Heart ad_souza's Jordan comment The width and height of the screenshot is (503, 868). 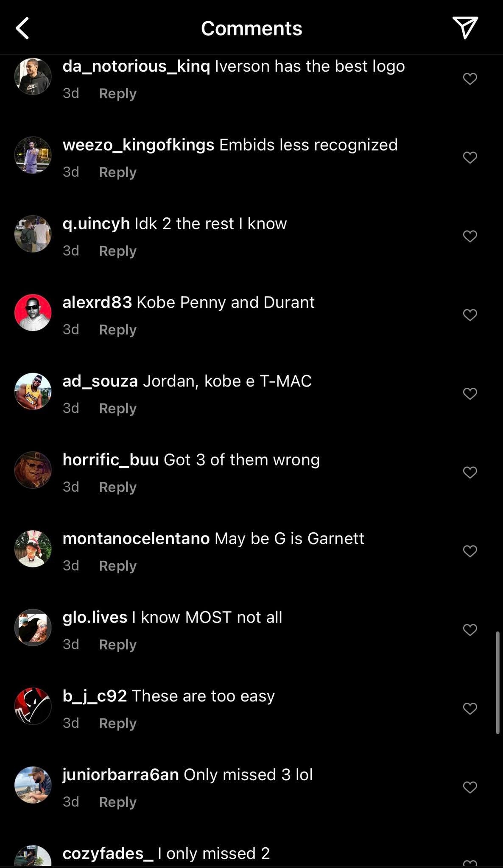pyautogui.click(x=470, y=394)
